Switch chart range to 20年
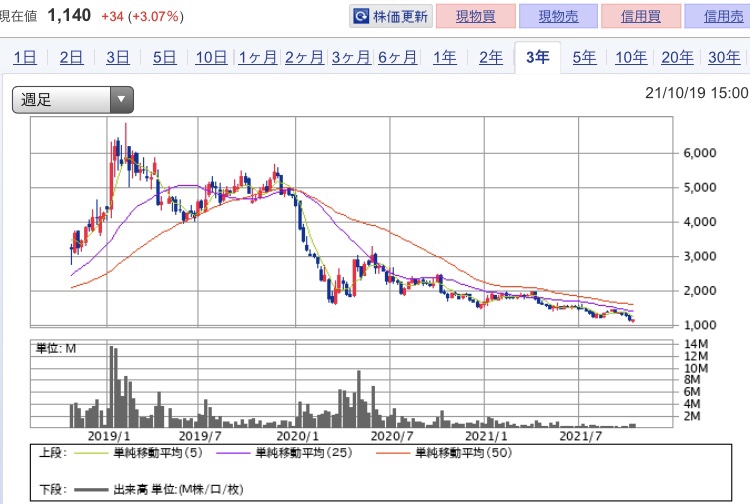750x504 pixels. [x=677, y=58]
